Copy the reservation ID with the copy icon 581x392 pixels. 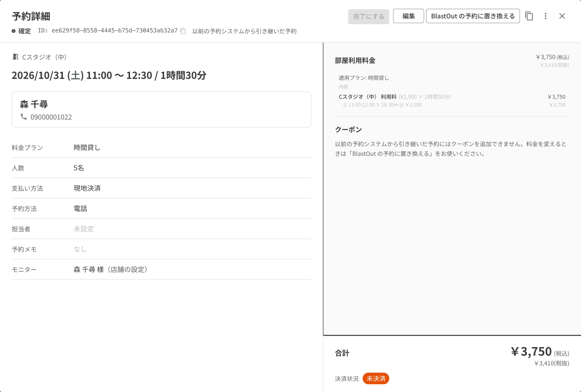[x=183, y=31]
